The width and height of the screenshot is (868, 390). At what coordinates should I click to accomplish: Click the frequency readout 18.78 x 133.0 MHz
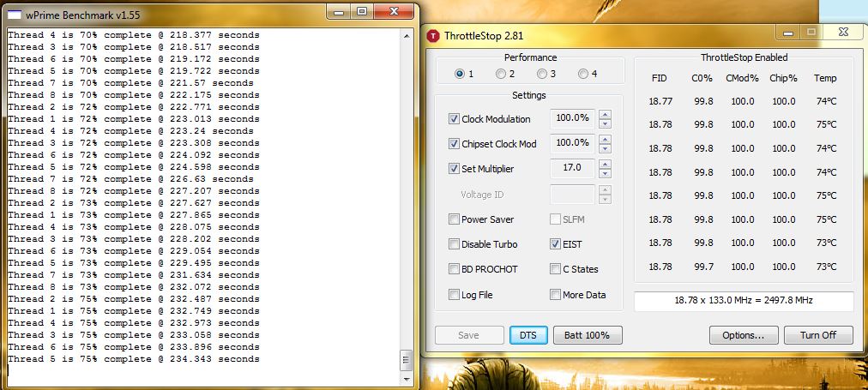tap(744, 300)
